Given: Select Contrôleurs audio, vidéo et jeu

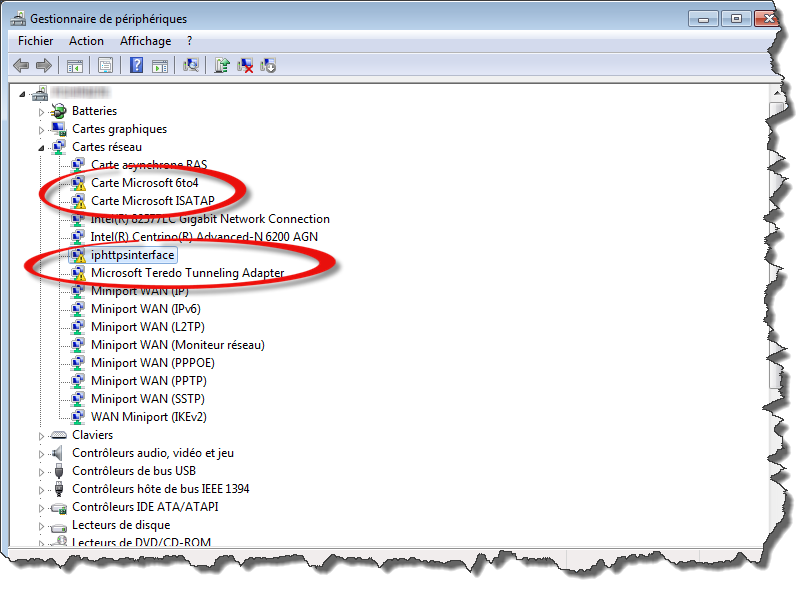Looking at the screenshot, I should [x=153, y=453].
